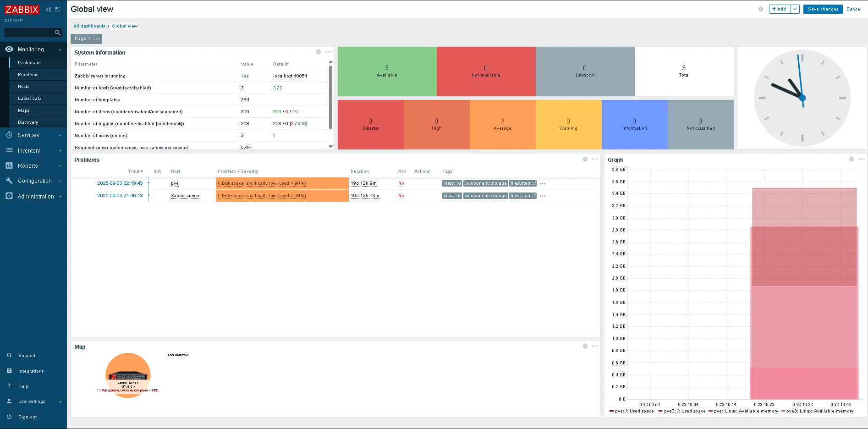Click the No acknowledge link for pve
Image resolution: width=868 pixels, height=429 pixels.
pos(401,183)
